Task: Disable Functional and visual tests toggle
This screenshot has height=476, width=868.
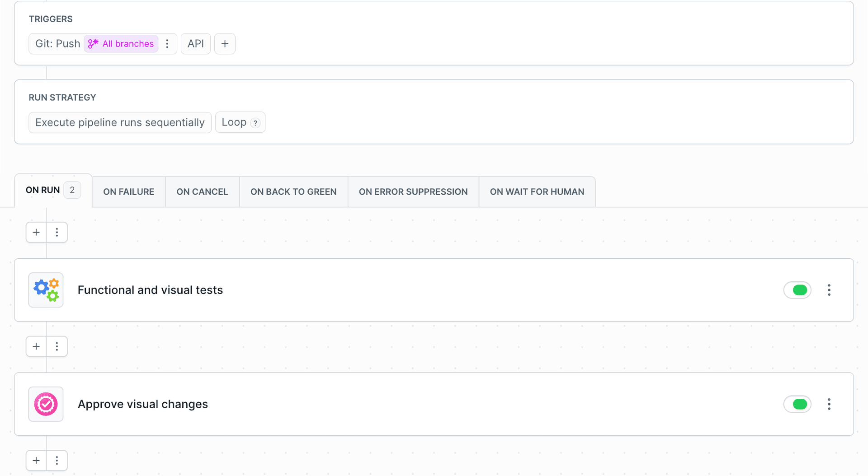Action: click(x=797, y=290)
